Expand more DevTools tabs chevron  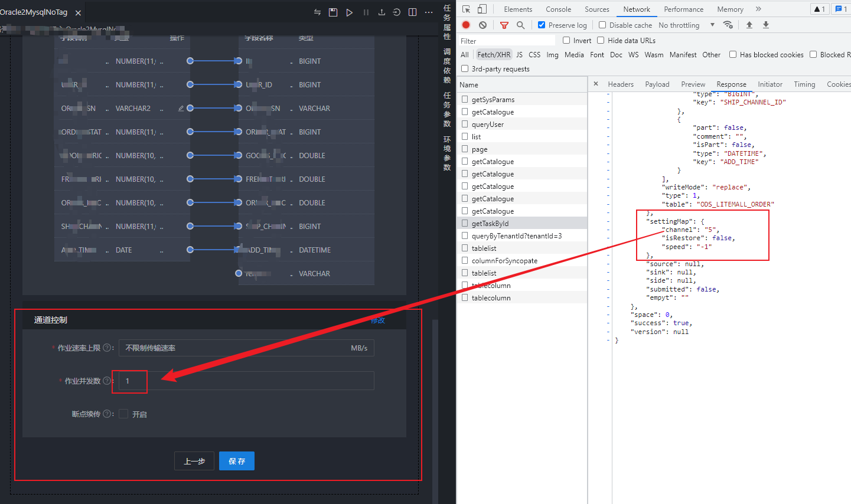click(758, 9)
